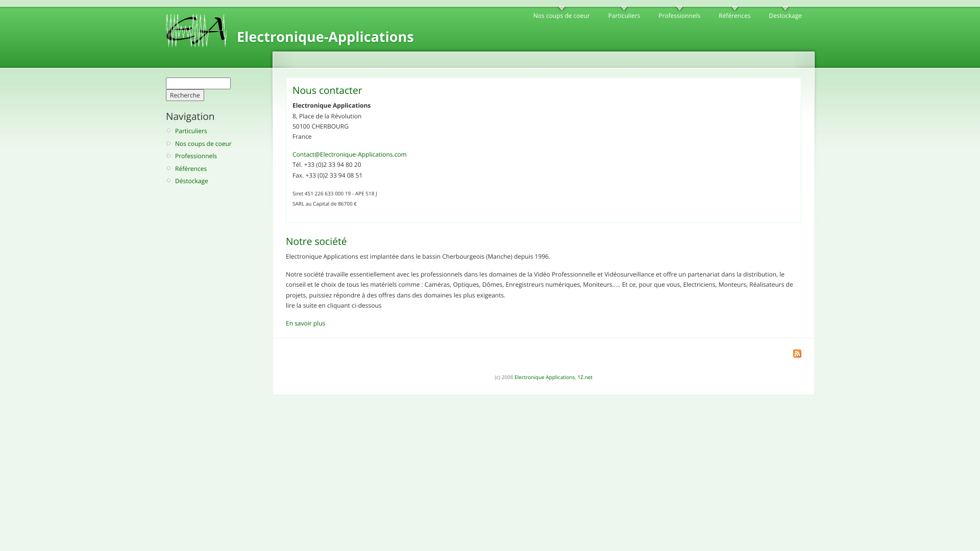
Task: Click the Nous contacter heading
Action: click(327, 90)
